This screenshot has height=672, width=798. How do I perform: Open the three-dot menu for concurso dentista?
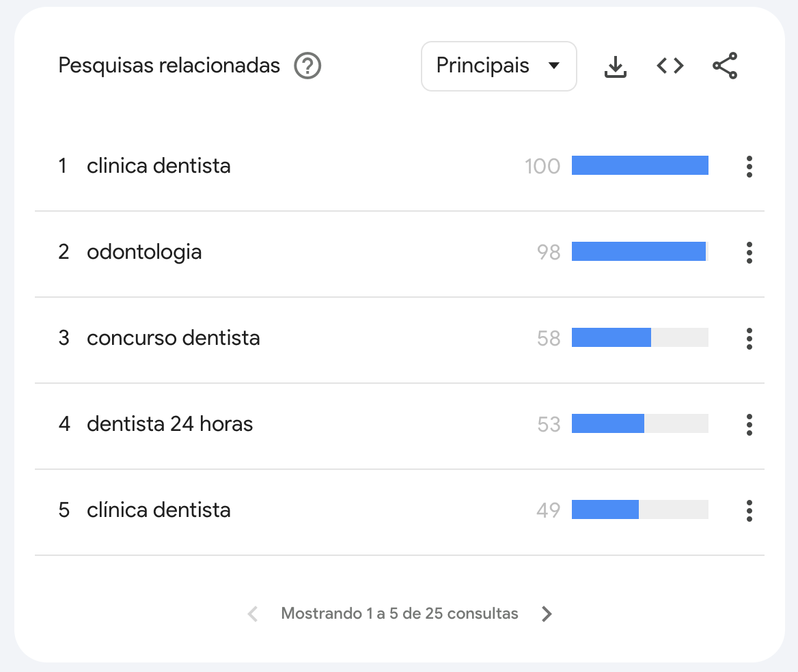click(x=749, y=338)
